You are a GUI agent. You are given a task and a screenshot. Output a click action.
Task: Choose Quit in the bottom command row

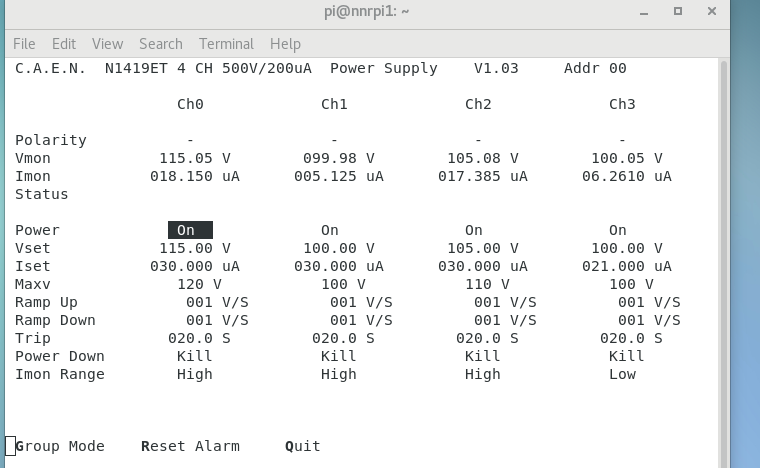[303, 446]
